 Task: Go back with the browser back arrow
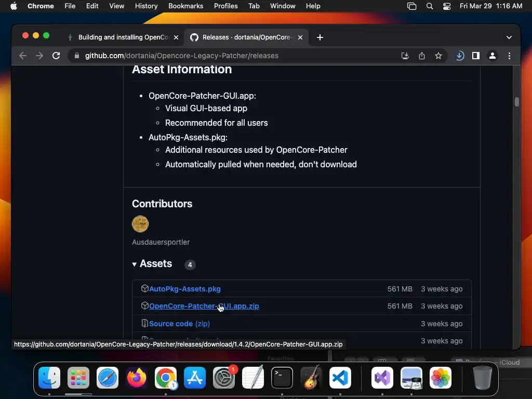[23, 56]
